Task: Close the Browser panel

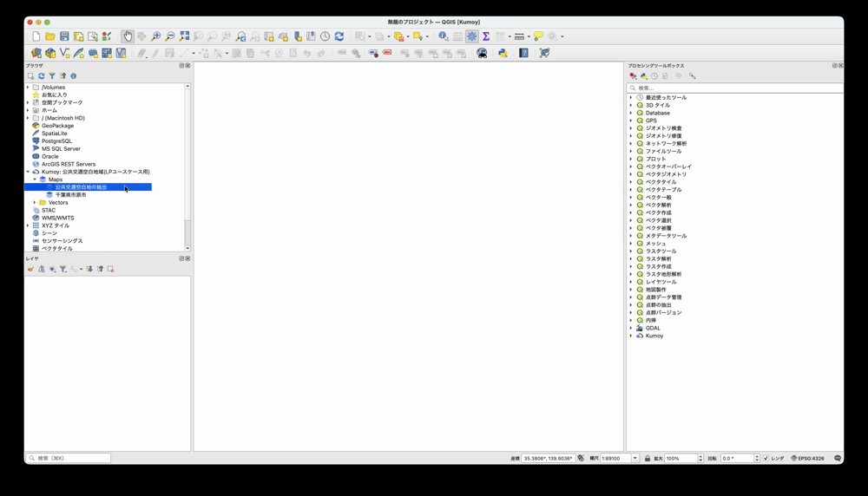Action: pyautogui.click(x=187, y=66)
